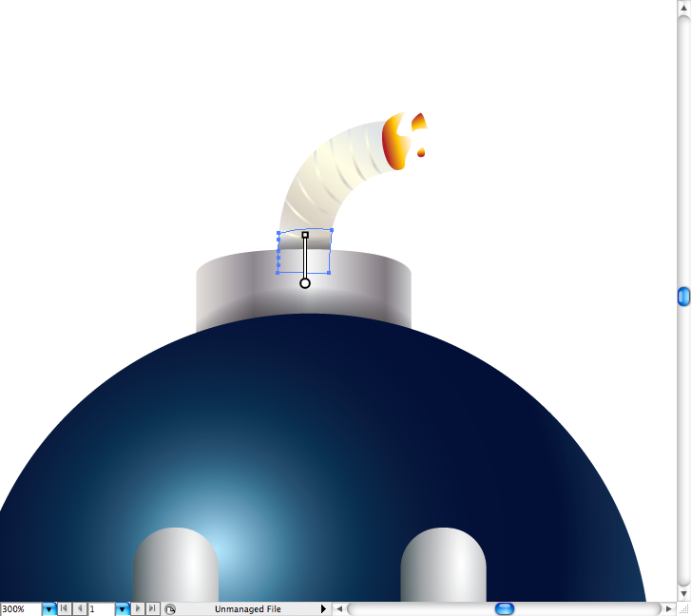Viewport: 691px width, 616px height.
Task: Go to the next artboard
Action: tap(138, 608)
